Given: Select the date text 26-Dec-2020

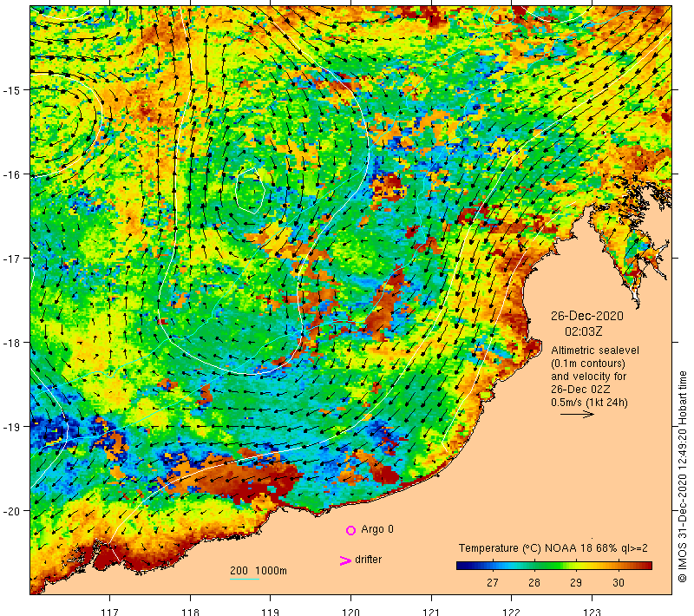Looking at the screenshot, I should (x=587, y=316).
